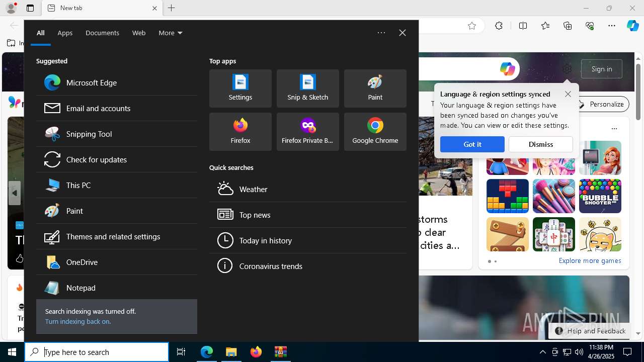Click the Firefox icon on the taskbar

(256, 352)
